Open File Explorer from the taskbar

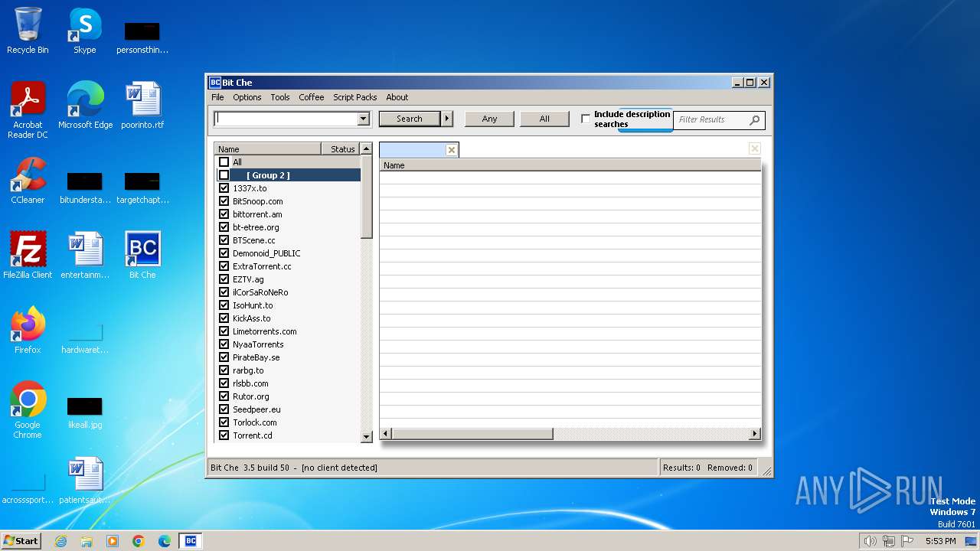point(87,541)
